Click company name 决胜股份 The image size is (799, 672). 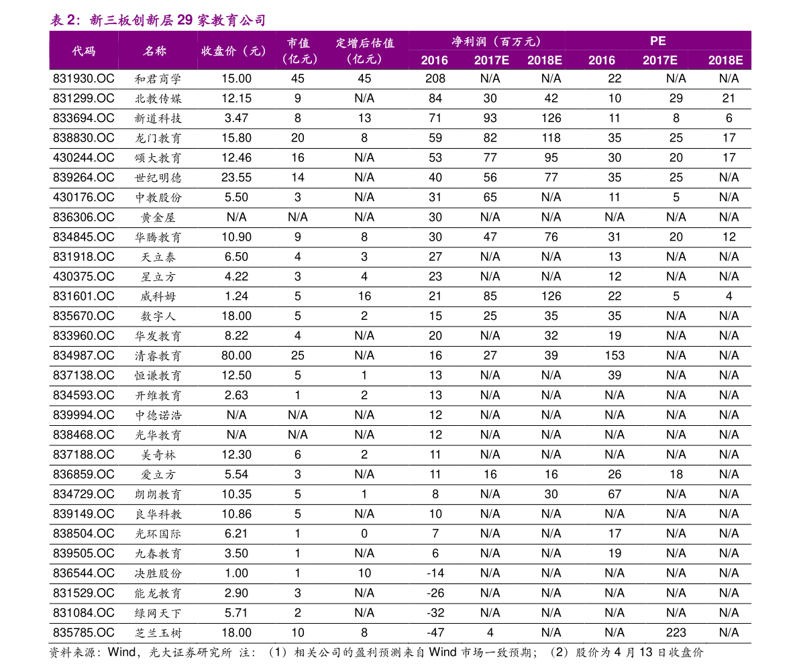point(158,573)
